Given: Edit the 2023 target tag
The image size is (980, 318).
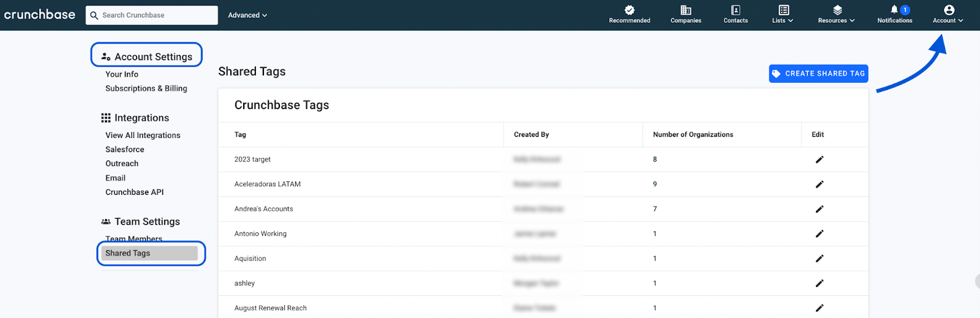Looking at the screenshot, I should [x=820, y=159].
